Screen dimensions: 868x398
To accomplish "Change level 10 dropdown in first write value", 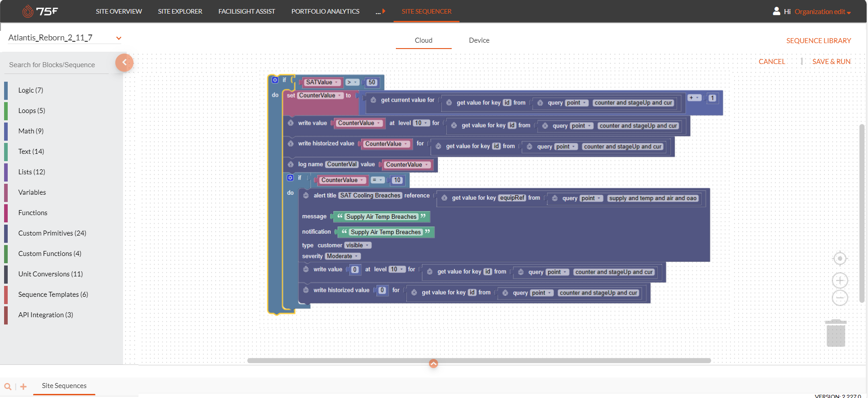I will 421,123.
